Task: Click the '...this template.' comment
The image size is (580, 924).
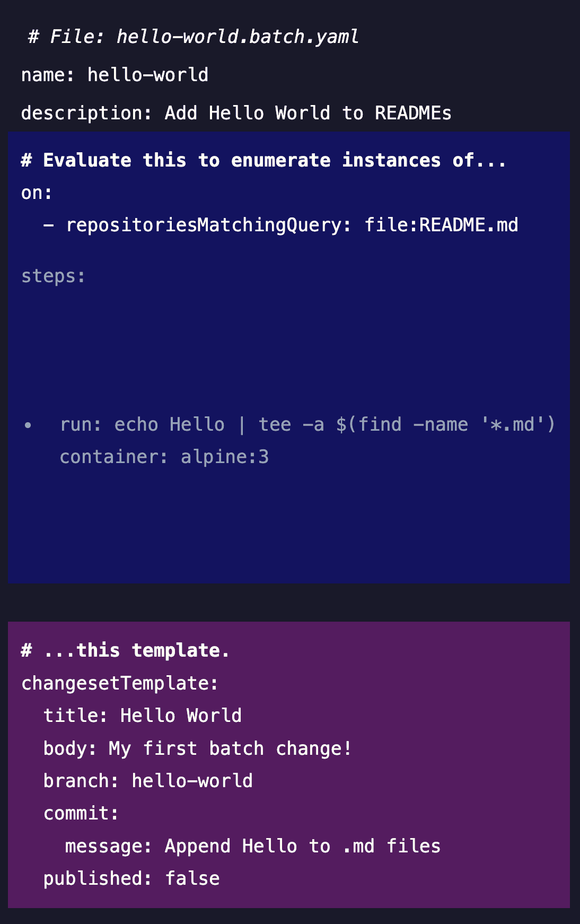Action: pyautogui.click(x=126, y=650)
